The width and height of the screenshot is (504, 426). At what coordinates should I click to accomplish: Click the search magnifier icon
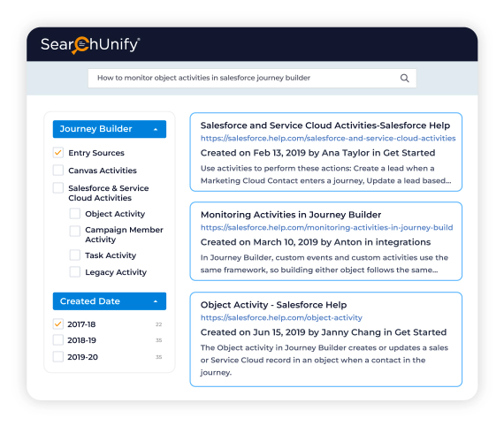(x=405, y=78)
